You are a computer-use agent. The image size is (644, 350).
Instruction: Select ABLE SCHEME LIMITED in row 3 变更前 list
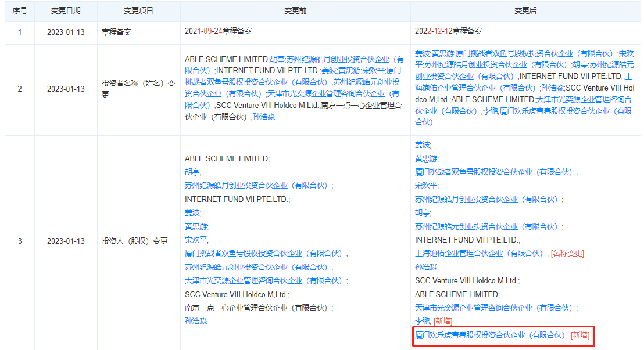pos(226,158)
